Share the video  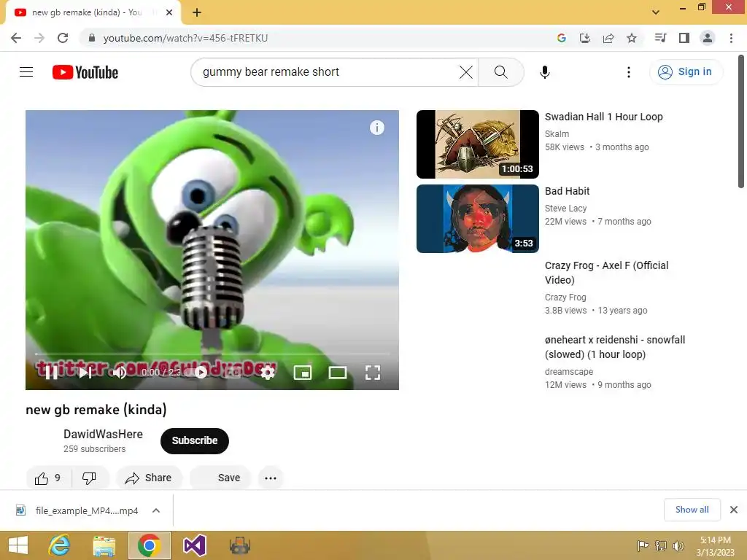pyautogui.click(x=149, y=478)
